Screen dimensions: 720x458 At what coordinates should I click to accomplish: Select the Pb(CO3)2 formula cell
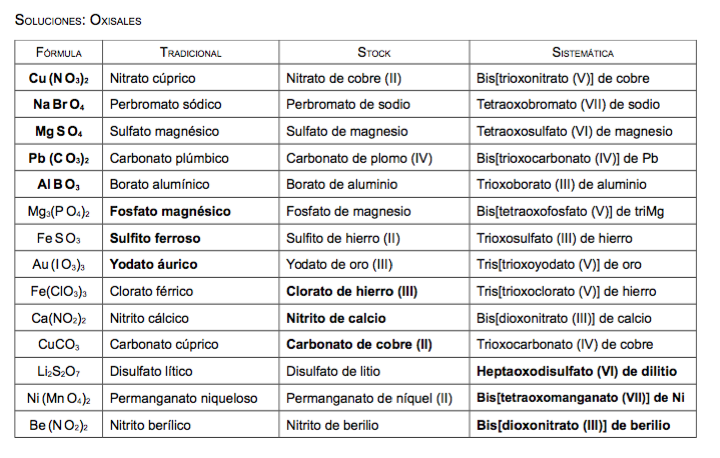(x=59, y=158)
